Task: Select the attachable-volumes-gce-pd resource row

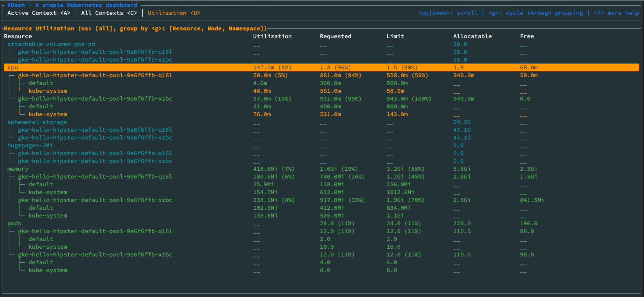Action: (x=321, y=44)
